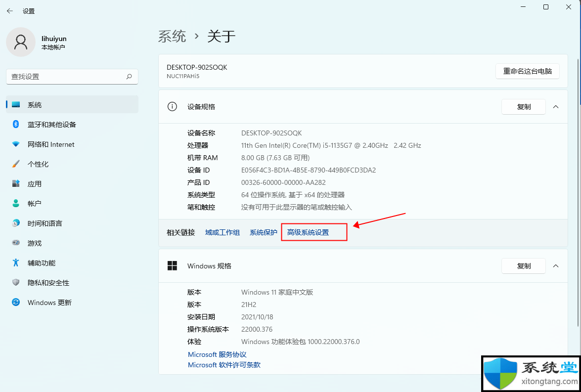
Task: Click the RAM value 8.00 GB
Action: point(275,158)
